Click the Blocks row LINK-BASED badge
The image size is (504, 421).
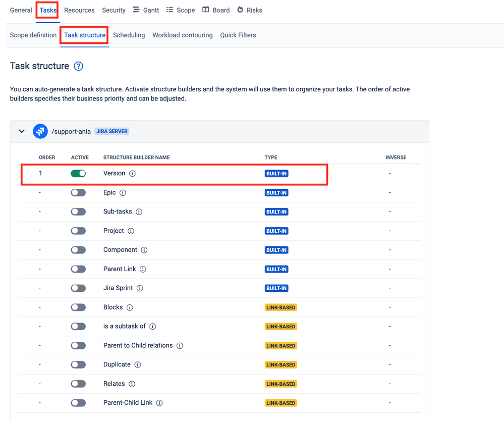click(281, 307)
